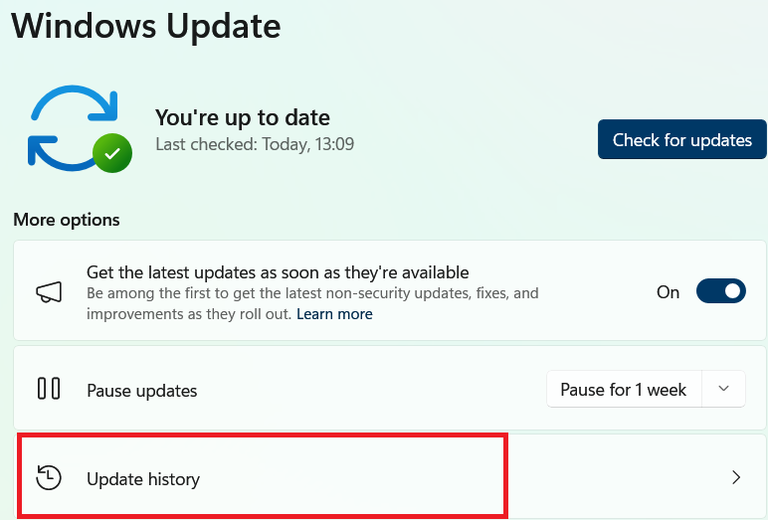
Task: Turn off the get latest updates toggle
Action: click(721, 292)
